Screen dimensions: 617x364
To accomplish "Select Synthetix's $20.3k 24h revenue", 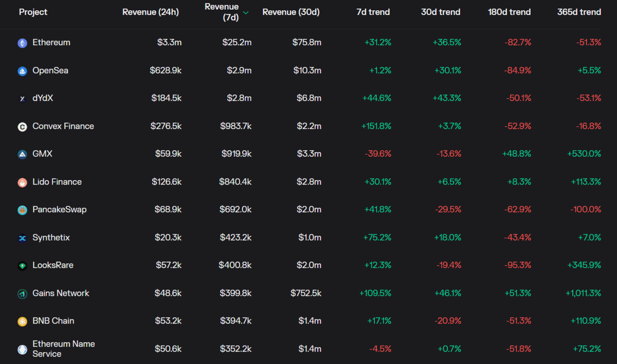I will tap(168, 238).
